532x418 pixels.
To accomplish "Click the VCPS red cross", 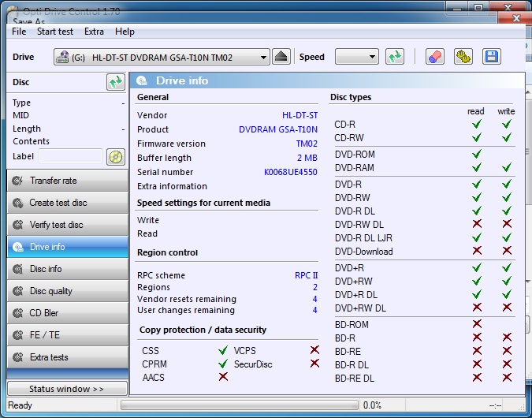I will [x=314, y=349].
